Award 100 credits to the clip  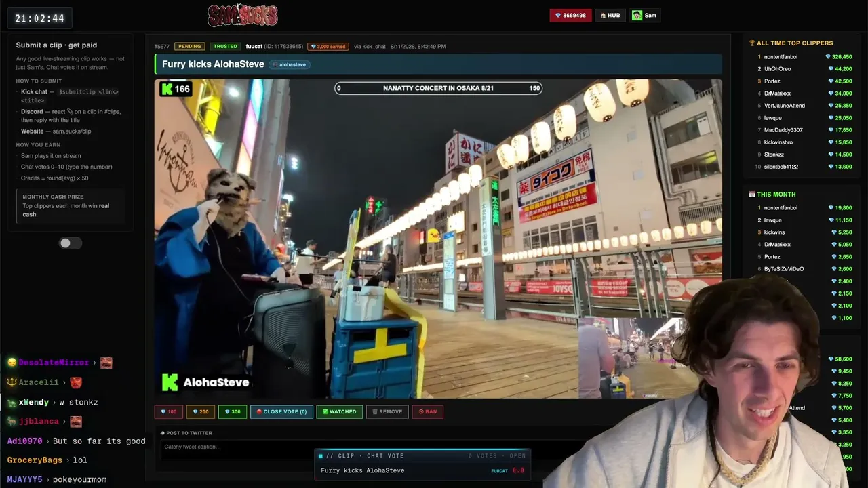(168, 411)
